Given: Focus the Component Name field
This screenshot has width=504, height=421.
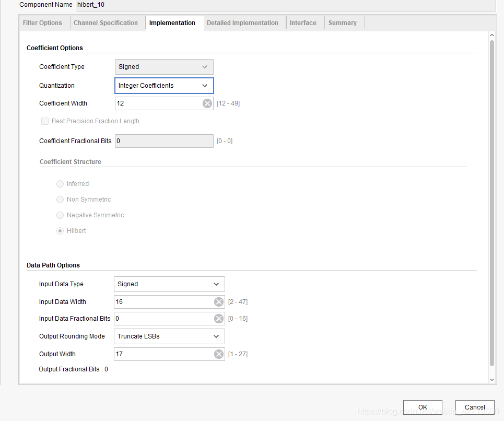Looking at the screenshot, I should coord(286,5).
